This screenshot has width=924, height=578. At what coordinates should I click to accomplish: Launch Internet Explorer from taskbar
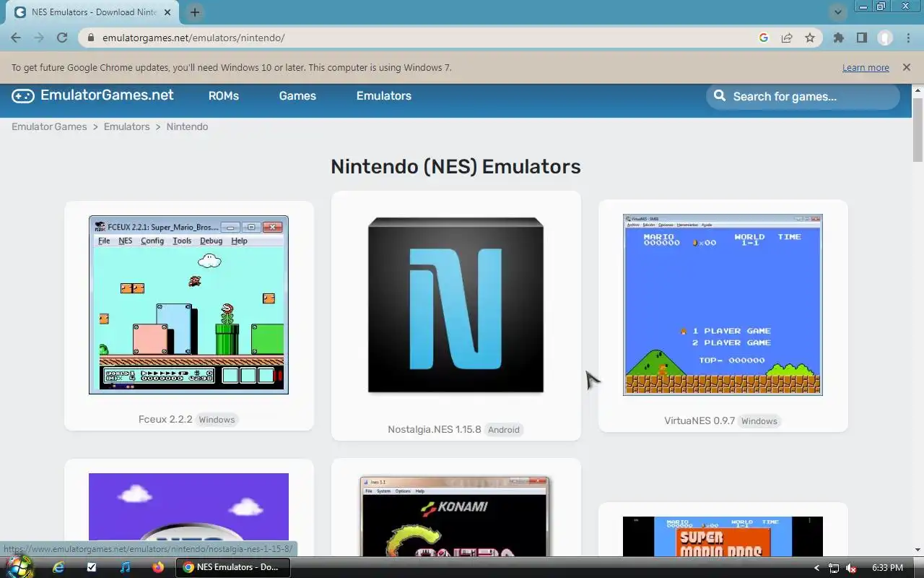pos(58,567)
